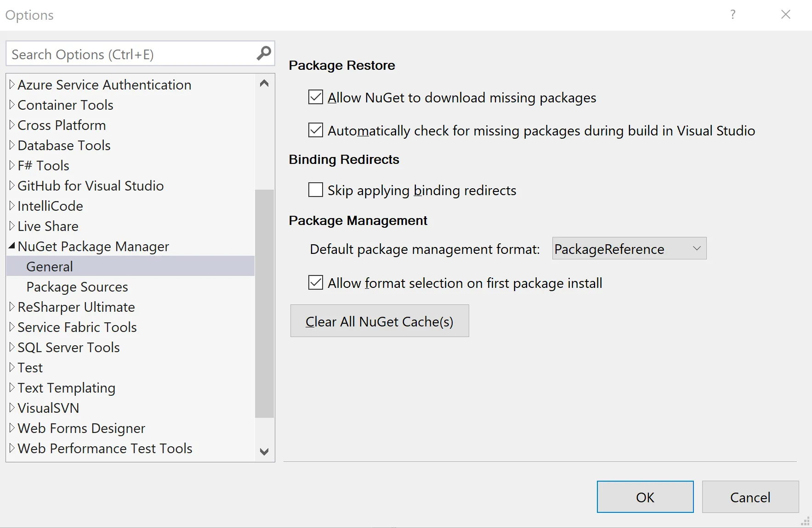Click the help question mark icon
812x528 pixels.
tap(733, 15)
